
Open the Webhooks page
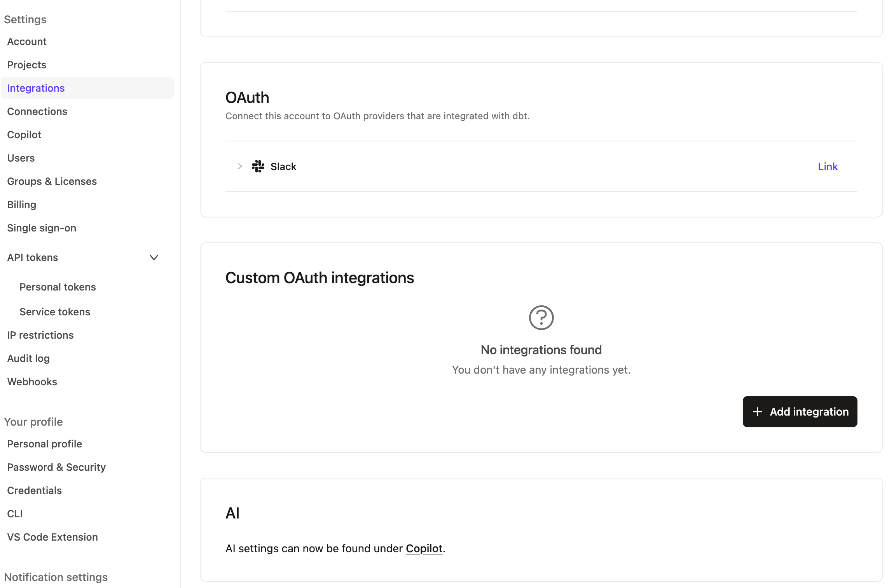point(32,381)
